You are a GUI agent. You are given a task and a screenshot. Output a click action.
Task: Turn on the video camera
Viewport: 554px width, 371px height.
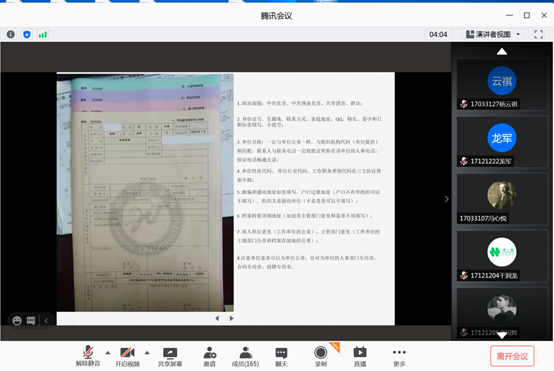click(x=127, y=357)
